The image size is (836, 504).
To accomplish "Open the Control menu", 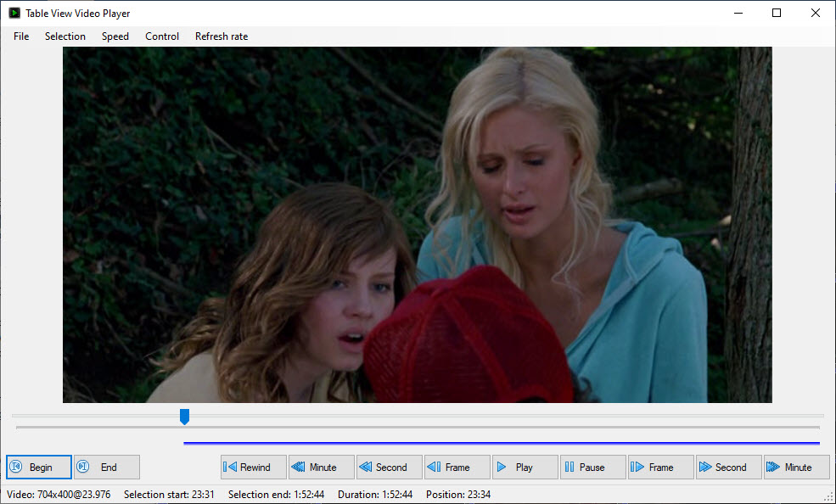I will 162,36.
